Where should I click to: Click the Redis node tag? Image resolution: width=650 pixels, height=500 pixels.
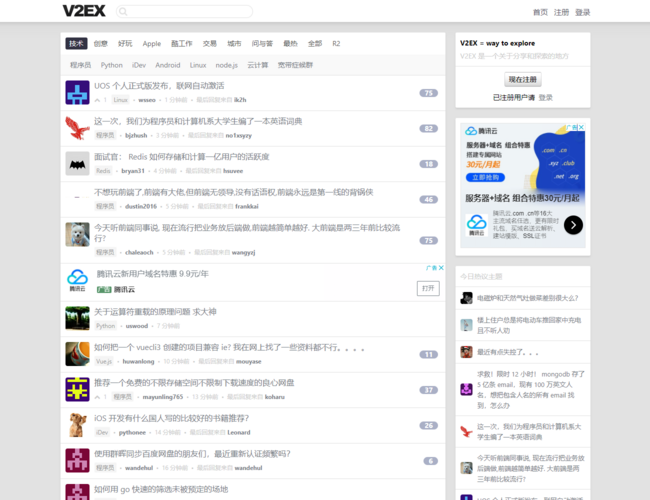103,171
